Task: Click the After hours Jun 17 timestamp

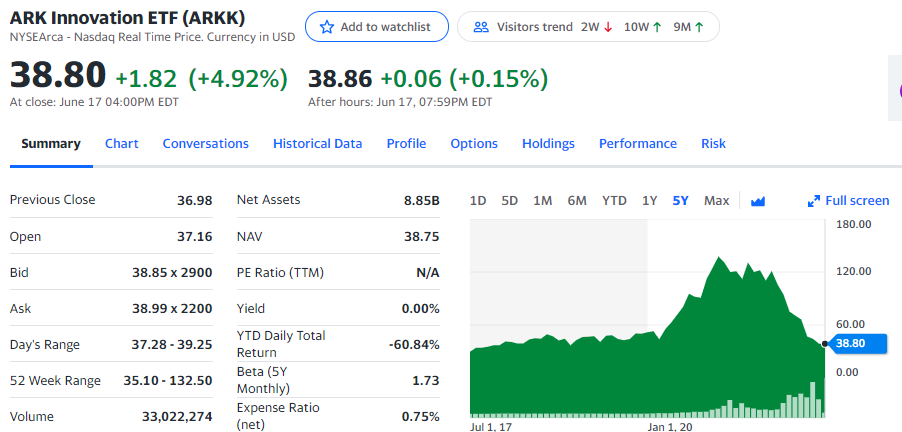Action: [400, 102]
